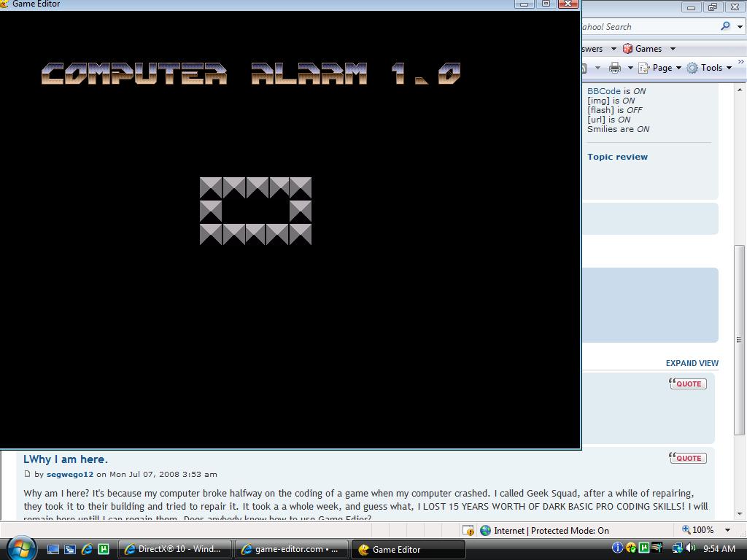Open the 'LWhy I am here.' post title
This screenshot has width=747, height=560.
pyautogui.click(x=66, y=459)
